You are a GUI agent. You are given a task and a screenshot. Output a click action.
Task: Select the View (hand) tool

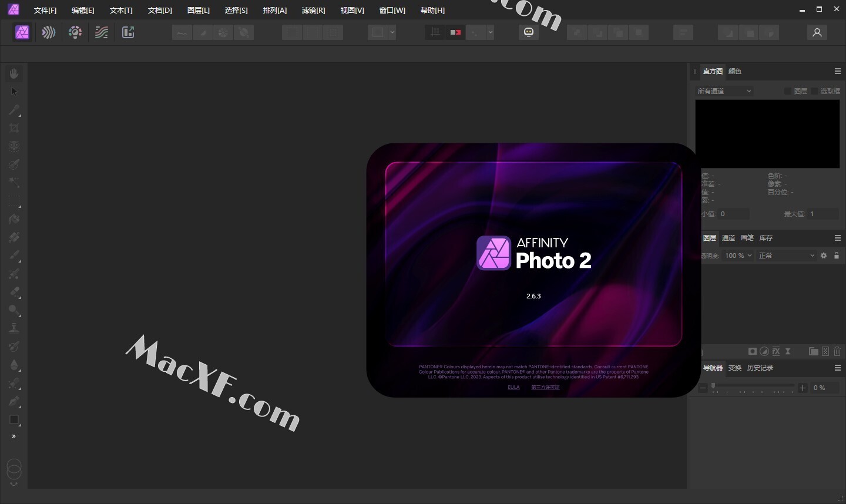click(x=14, y=73)
